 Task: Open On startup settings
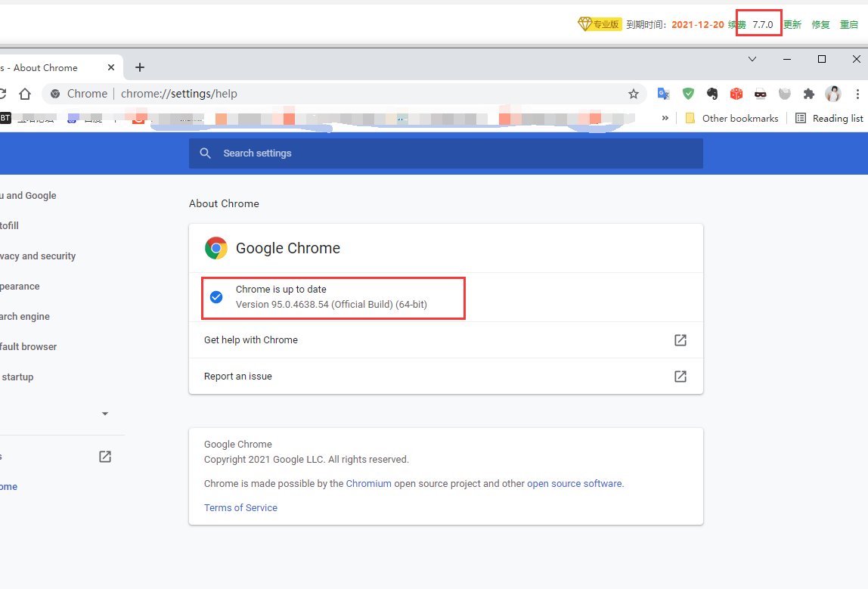[x=17, y=377]
